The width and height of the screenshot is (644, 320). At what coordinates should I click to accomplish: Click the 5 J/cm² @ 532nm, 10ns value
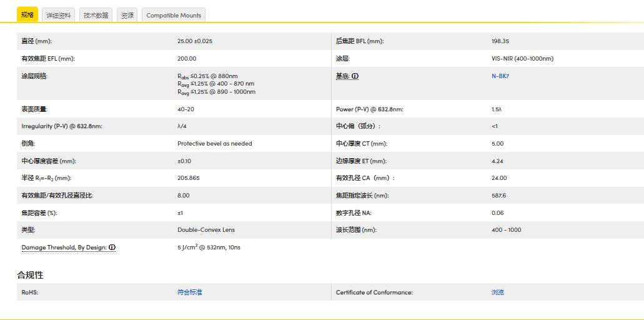[x=209, y=247]
